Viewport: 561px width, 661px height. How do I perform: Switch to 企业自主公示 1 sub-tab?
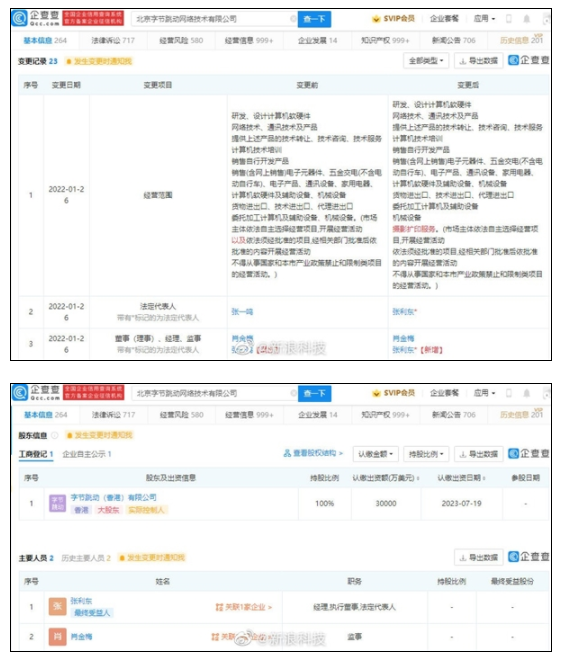(87, 454)
